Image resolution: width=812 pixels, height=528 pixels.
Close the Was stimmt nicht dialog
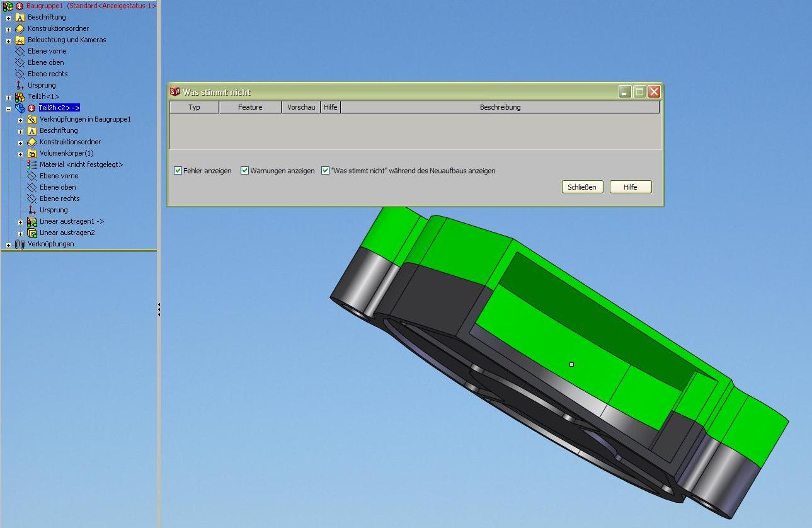tap(654, 92)
